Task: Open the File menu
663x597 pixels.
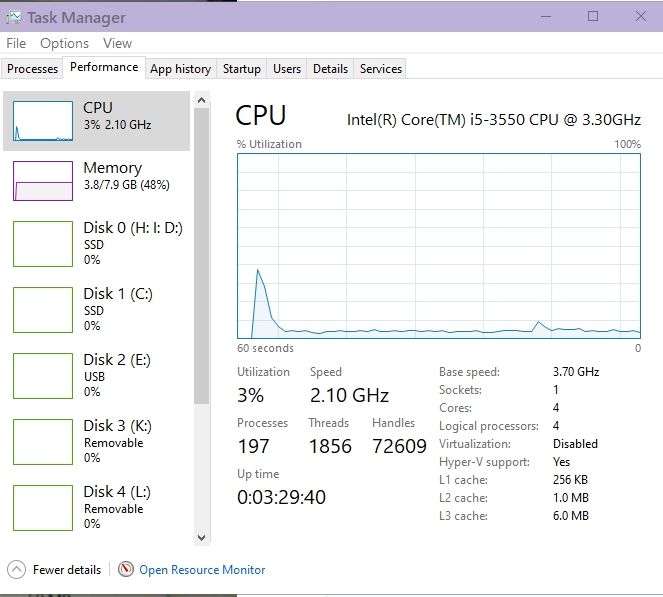Action: 16,43
